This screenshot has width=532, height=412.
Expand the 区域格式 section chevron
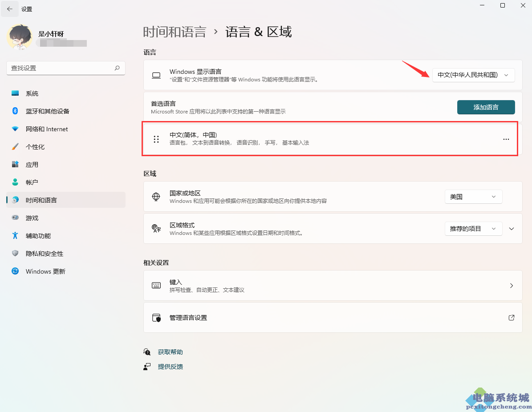tap(512, 229)
